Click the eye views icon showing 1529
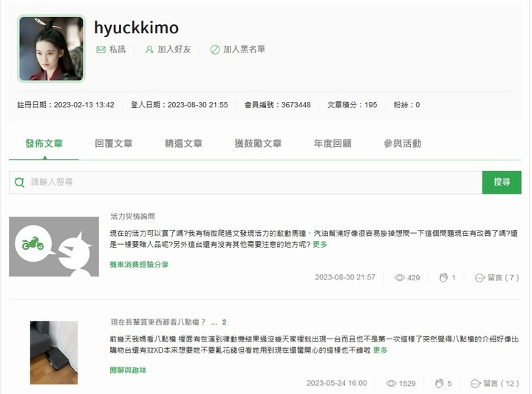Screen dimensions: 532x394 point(391,384)
